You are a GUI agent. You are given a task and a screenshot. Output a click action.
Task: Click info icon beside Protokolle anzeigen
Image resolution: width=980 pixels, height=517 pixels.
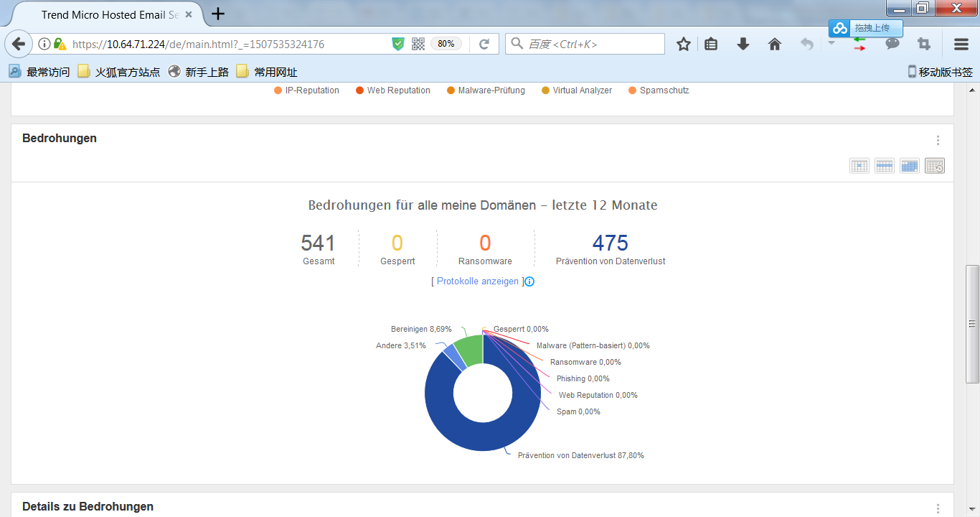pos(529,281)
